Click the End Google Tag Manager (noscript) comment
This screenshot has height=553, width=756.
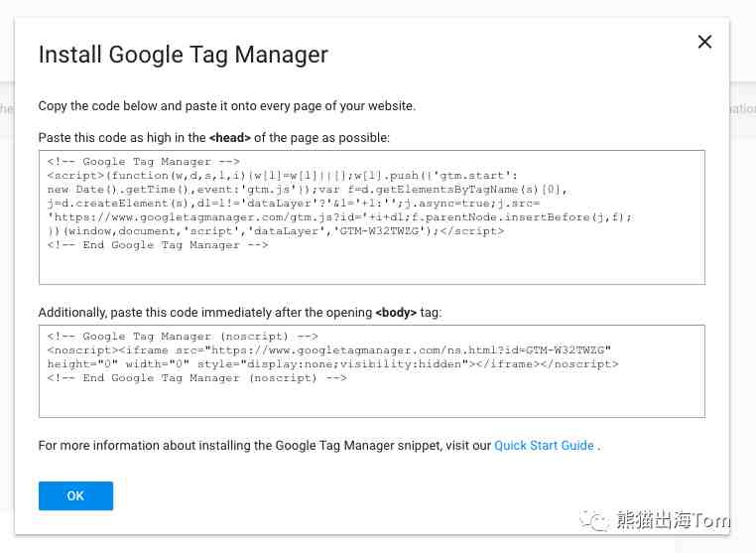196,378
